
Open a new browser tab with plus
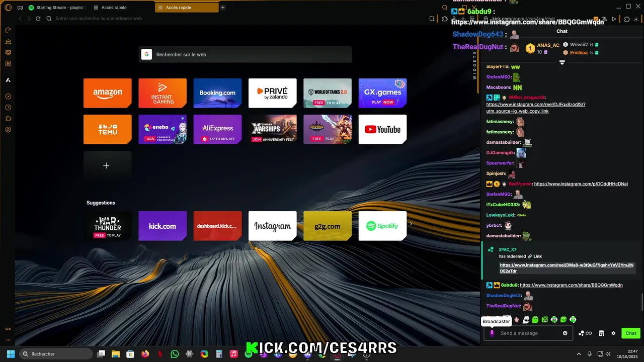coord(223,8)
